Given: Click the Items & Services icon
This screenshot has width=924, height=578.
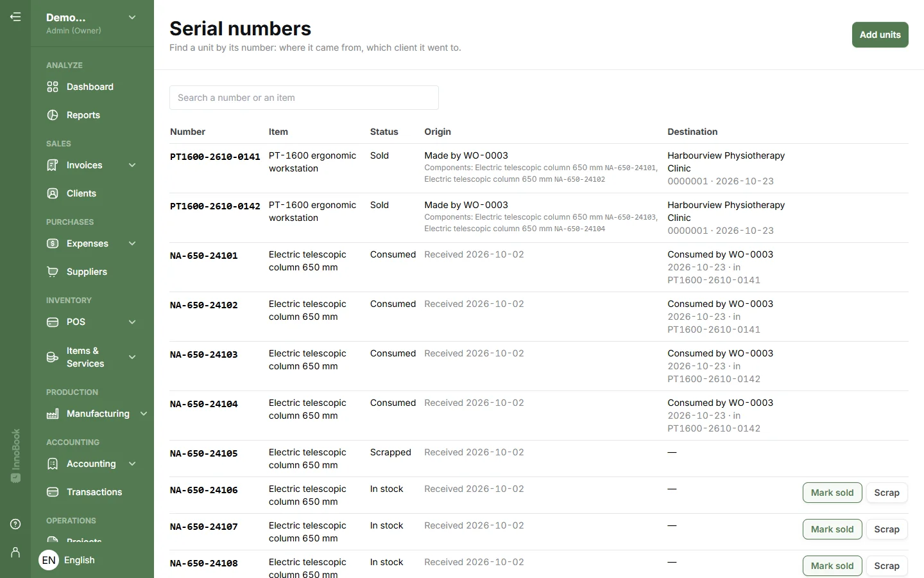Looking at the screenshot, I should coord(53,357).
